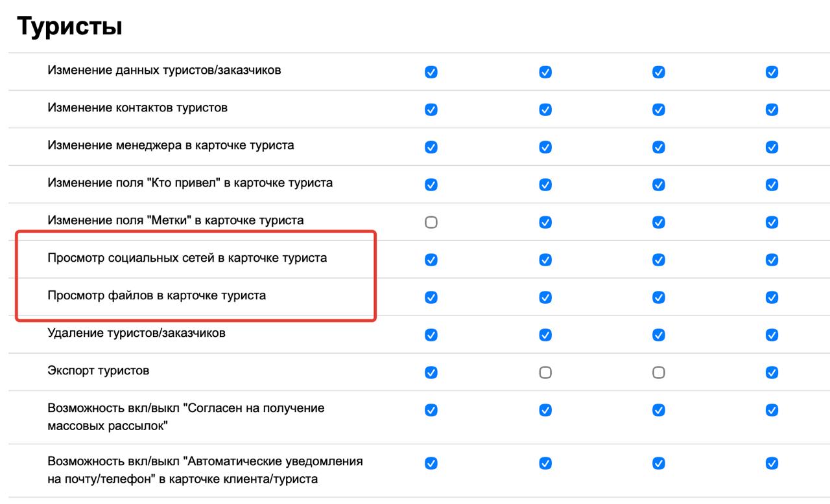Screen dimensions: 830x504
Task: Click the "Просмотр файлов в карточке туриста" label
Action: 156,296
